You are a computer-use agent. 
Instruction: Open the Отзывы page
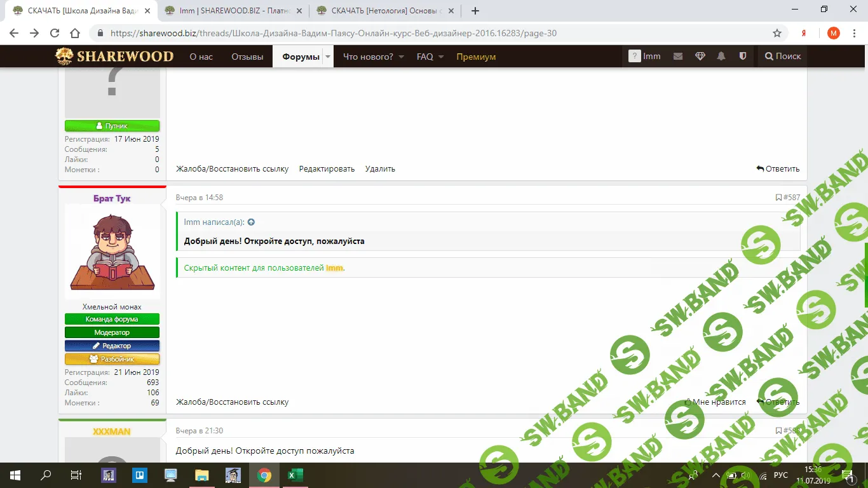247,57
